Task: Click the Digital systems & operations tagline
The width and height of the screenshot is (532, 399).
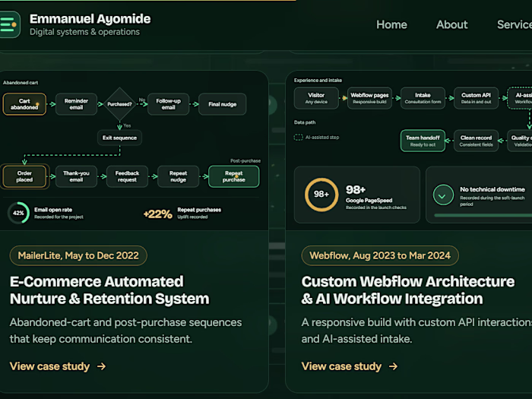Action: click(x=84, y=32)
